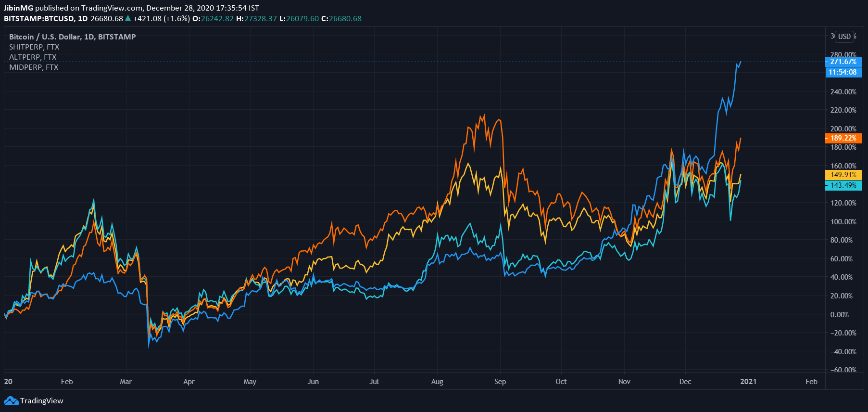Viewport: 868px width, 412px height.
Task: Click the Jul label on time axis
Action: (374, 381)
